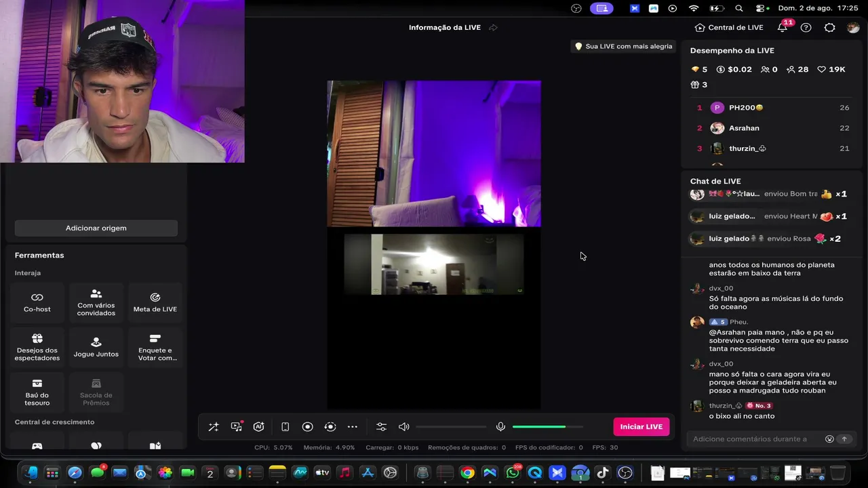This screenshot has height=488, width=868.
Task: Open the settings gear icon
Action: pos(830,28)
